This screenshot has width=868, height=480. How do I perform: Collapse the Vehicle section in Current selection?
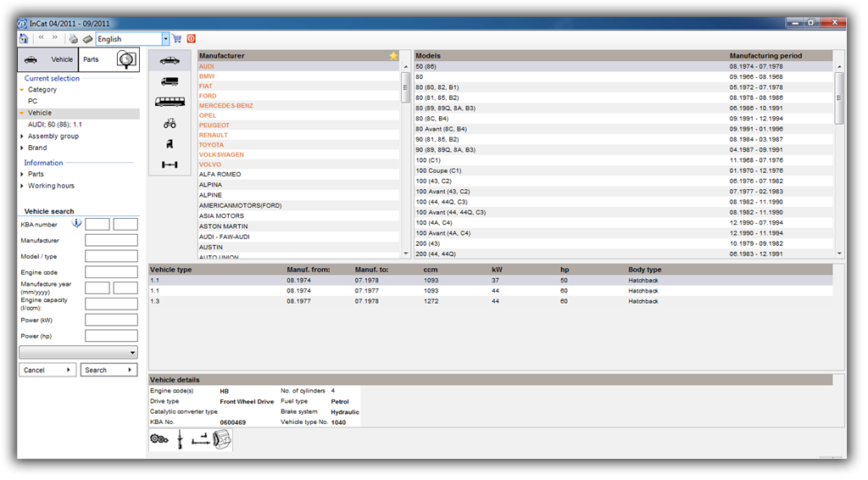click(x=21, y=113)
